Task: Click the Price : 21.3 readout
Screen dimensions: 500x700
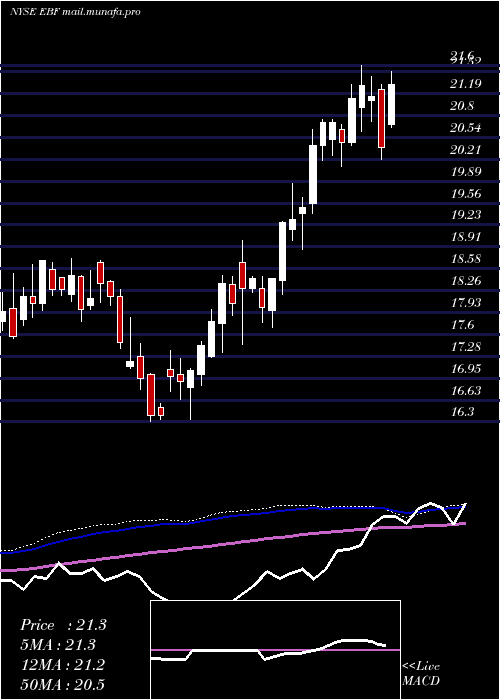Action: point(63,625)
